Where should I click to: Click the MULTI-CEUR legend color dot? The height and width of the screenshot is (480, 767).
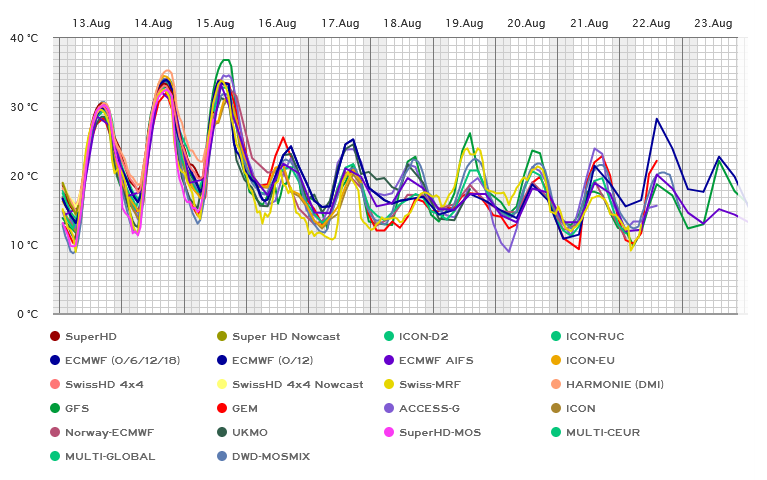click(556, 432)
